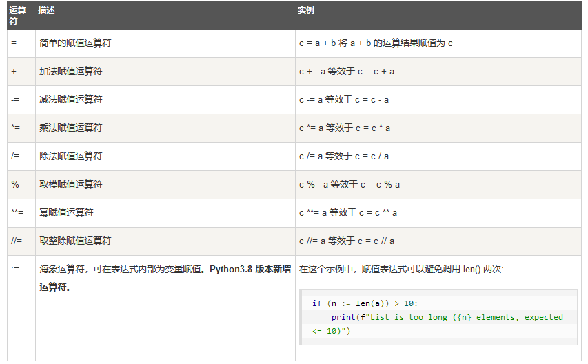Click the '除法赋值运算符' description
Screen dimensions: 588x364
click(71, 156)
